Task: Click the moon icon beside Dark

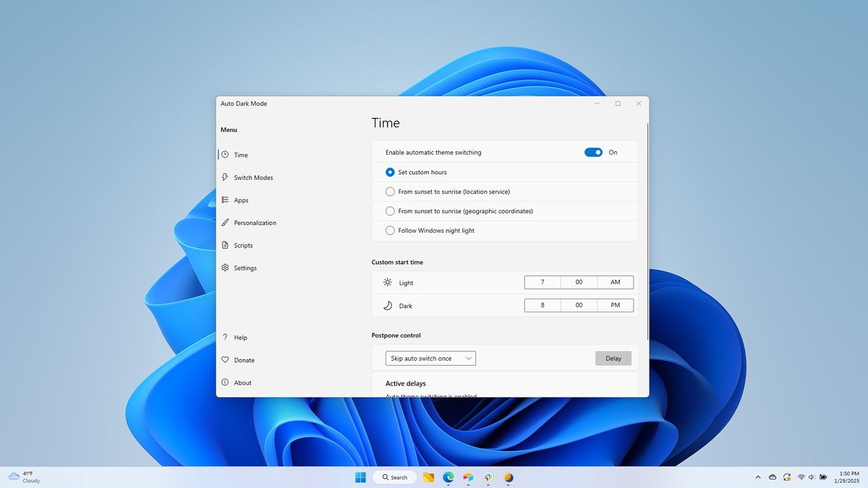Action: pyautogui.click(x=388, y=305)
